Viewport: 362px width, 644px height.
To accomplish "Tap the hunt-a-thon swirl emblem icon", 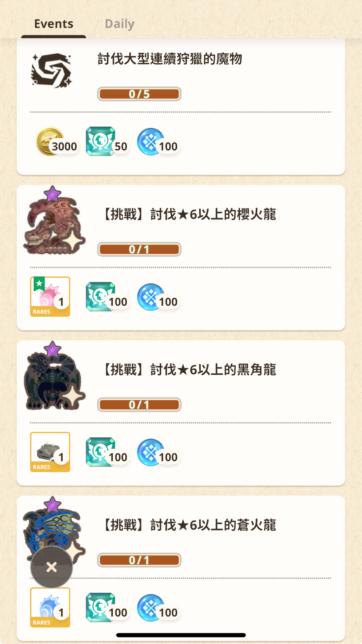I will pyautogui.click(x=51, y=70).
